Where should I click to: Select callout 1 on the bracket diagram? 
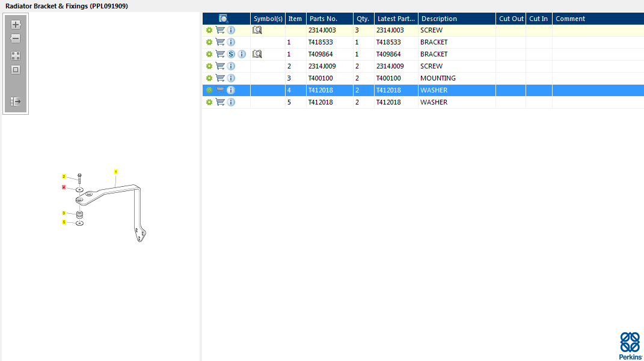point(116,171)
